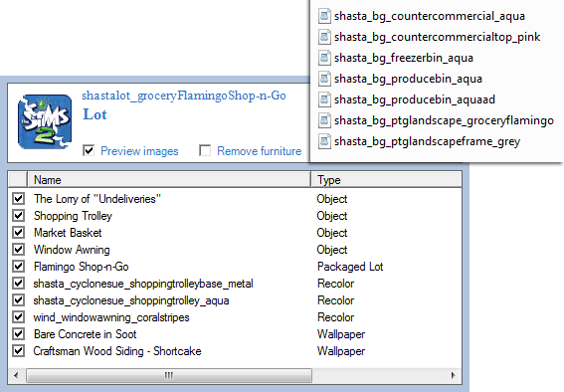
Task: Uncheck the Shopping Trolley checkbox
Action: [18, 216]
